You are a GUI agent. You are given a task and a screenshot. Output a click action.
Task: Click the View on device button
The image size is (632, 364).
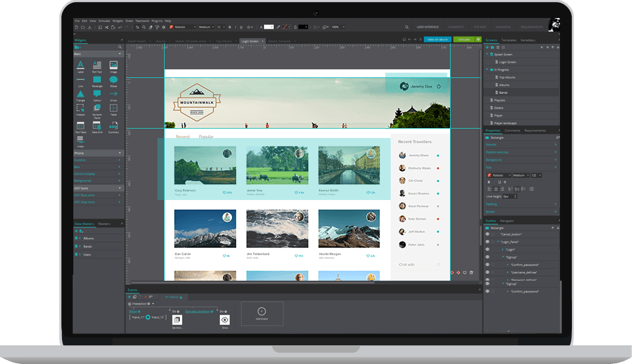tap(437, 40)
